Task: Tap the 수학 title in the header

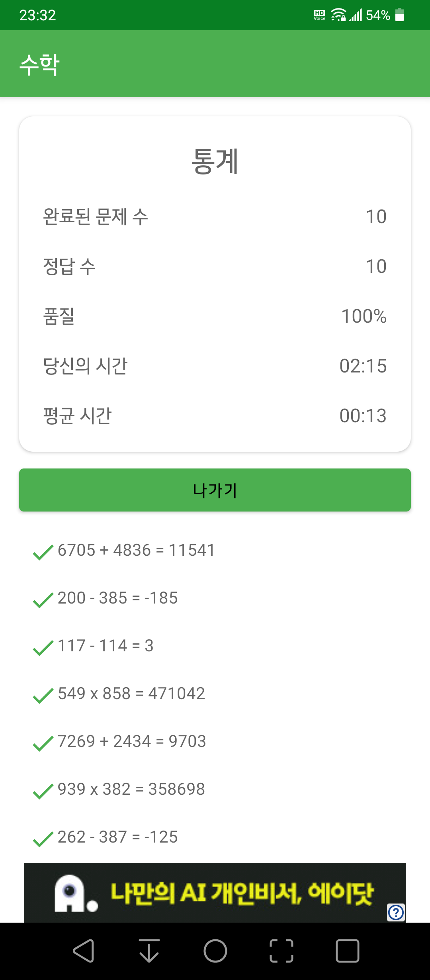Action: point(40,65)
